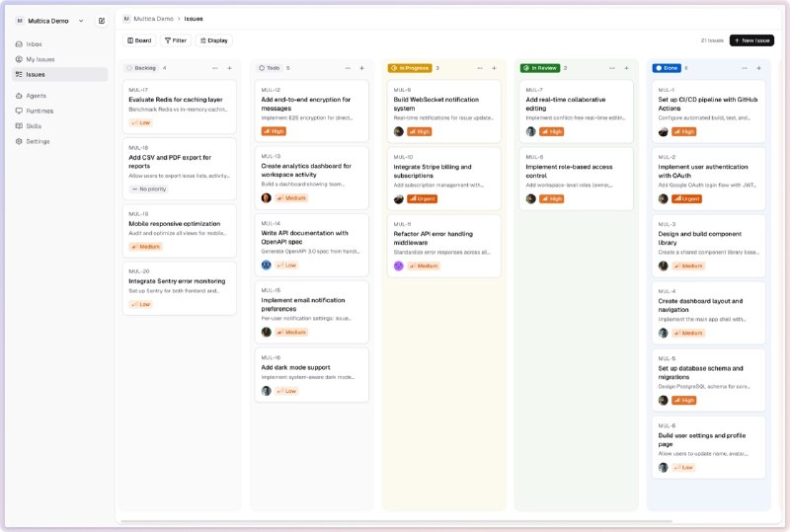This screenshot has height=532, width=790.
Task: Open Integrate Sentry error monitoring card
Action: click(x=180, y=288)
